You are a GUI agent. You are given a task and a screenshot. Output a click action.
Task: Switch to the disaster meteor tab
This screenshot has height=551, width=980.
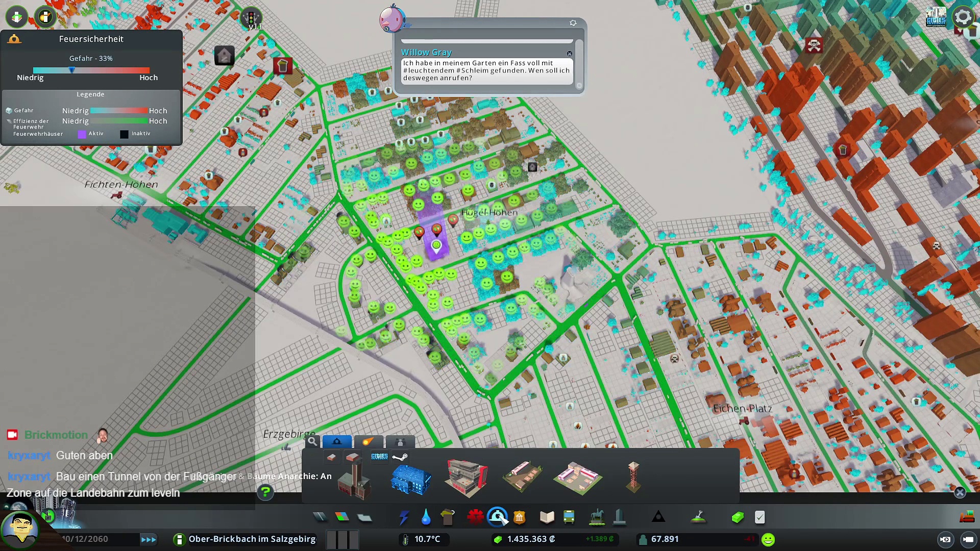[368, 442]
